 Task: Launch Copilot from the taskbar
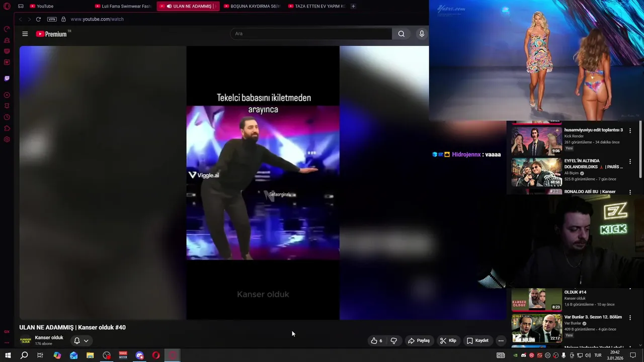coord(57,355)
